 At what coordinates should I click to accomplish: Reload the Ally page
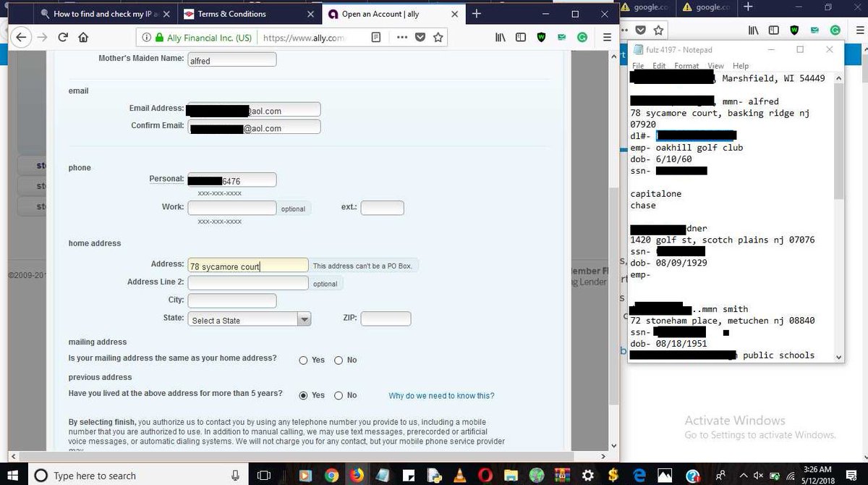pos(63,38)
